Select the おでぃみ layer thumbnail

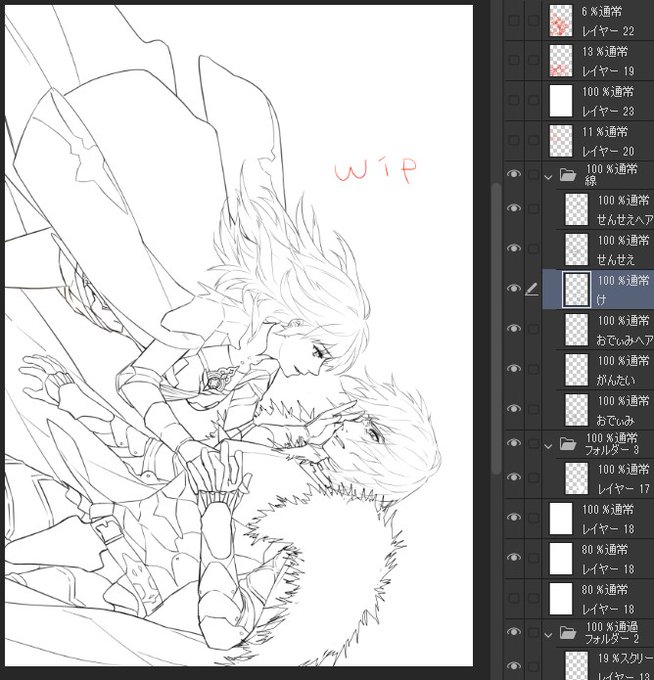point(576,410)
